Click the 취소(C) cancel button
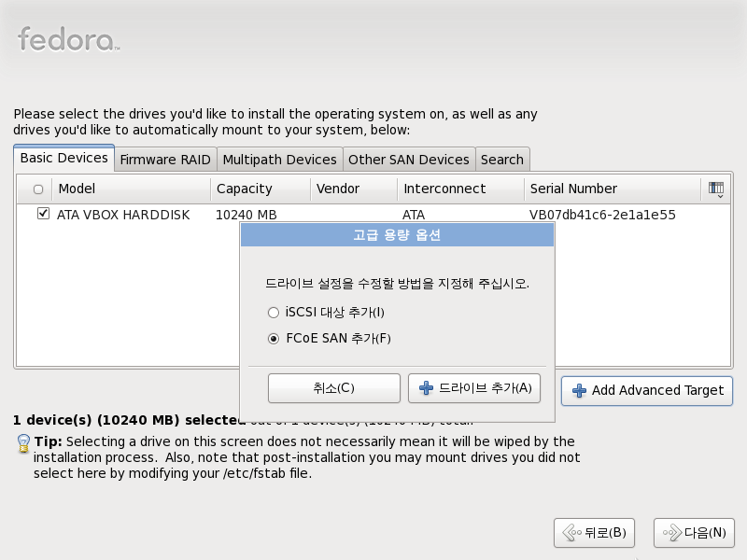 pos(334,388)
